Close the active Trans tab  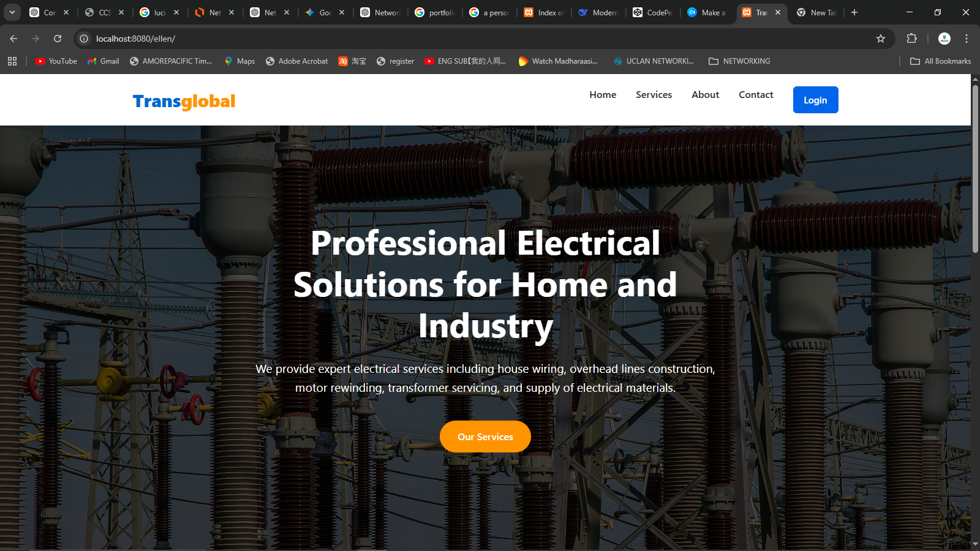(x=778, y=12)
